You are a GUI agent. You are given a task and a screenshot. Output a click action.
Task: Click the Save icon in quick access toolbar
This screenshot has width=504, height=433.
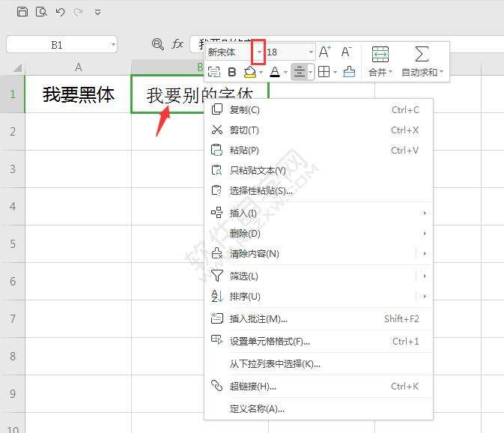(22, 12)
